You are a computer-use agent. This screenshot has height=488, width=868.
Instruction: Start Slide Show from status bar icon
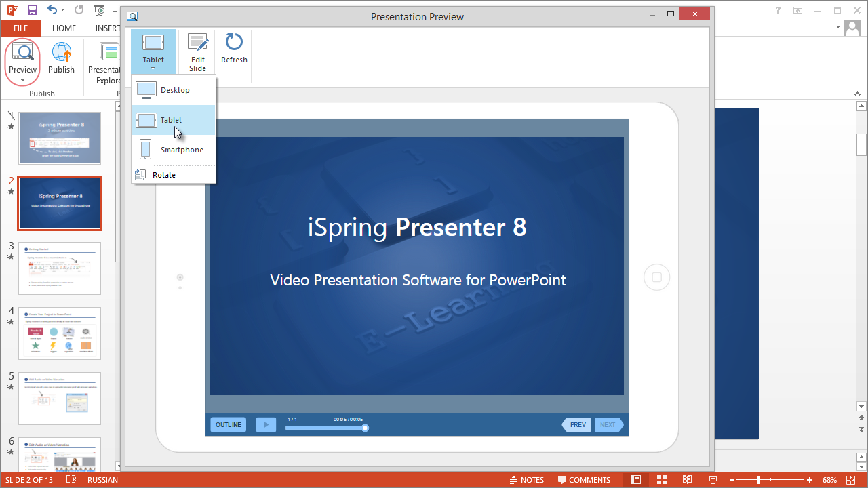713,480
